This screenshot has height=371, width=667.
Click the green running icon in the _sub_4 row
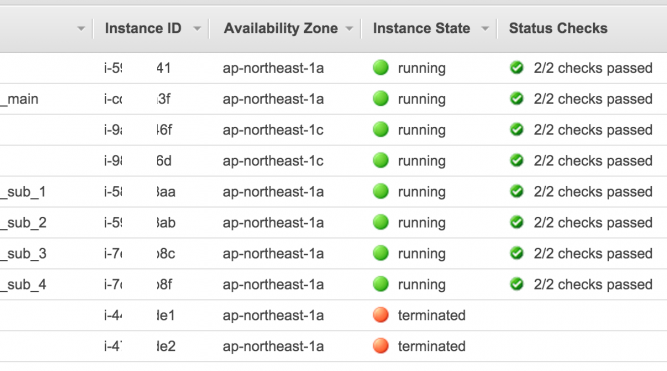381,284
